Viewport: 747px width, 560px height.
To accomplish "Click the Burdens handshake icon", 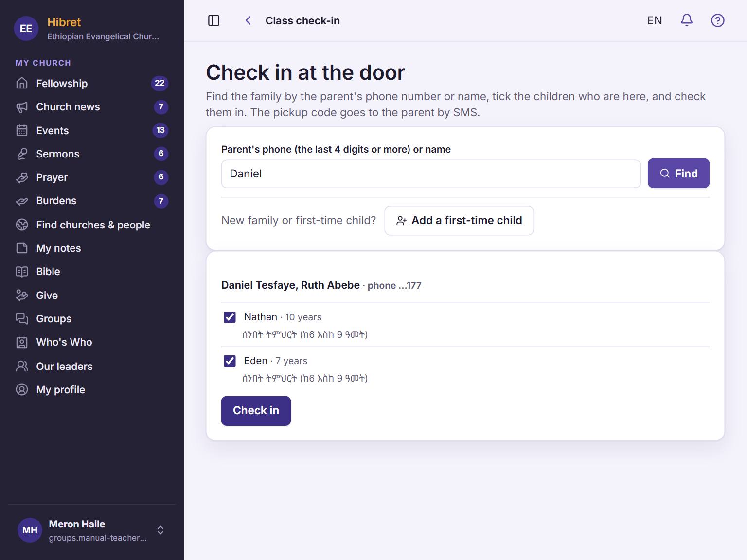I will pyautogui.click(x=22, y=201).
